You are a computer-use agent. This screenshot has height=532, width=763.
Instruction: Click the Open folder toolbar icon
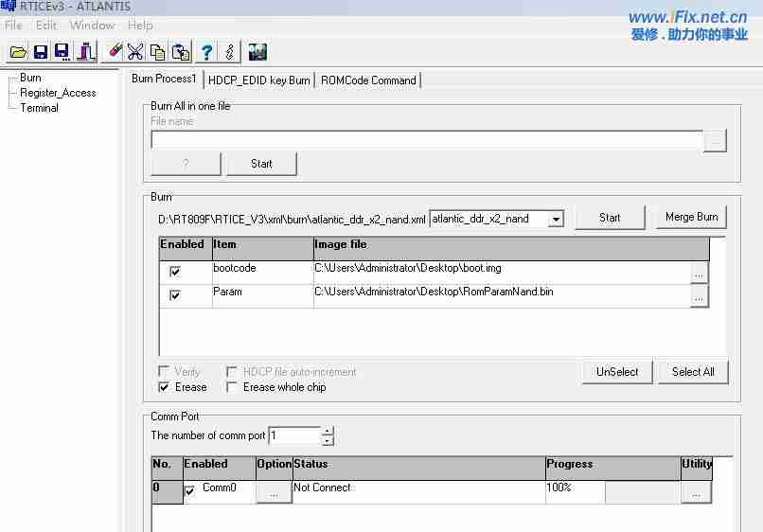point(18,52)
